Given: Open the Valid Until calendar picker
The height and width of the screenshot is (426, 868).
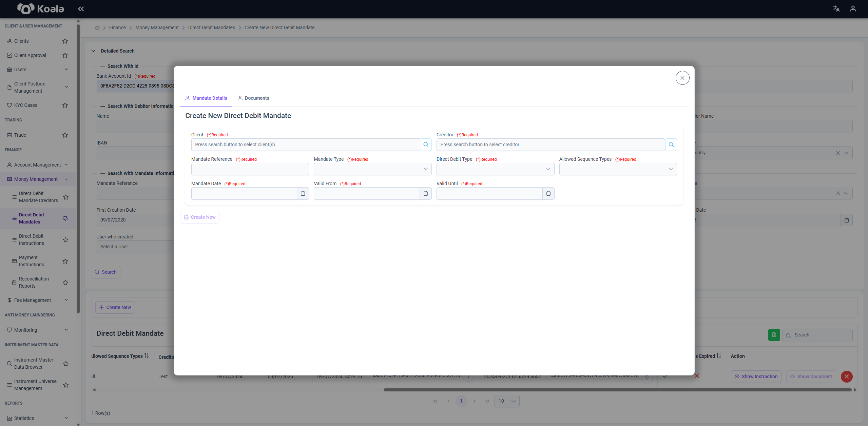Looking at the screenshot, I should tap(548, 193).
